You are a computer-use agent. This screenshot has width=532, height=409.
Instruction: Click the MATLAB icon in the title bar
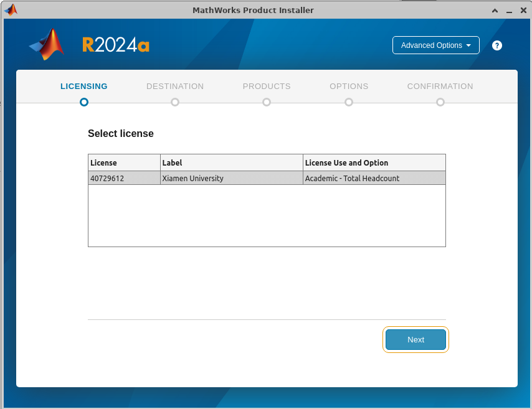click(11, 10)
